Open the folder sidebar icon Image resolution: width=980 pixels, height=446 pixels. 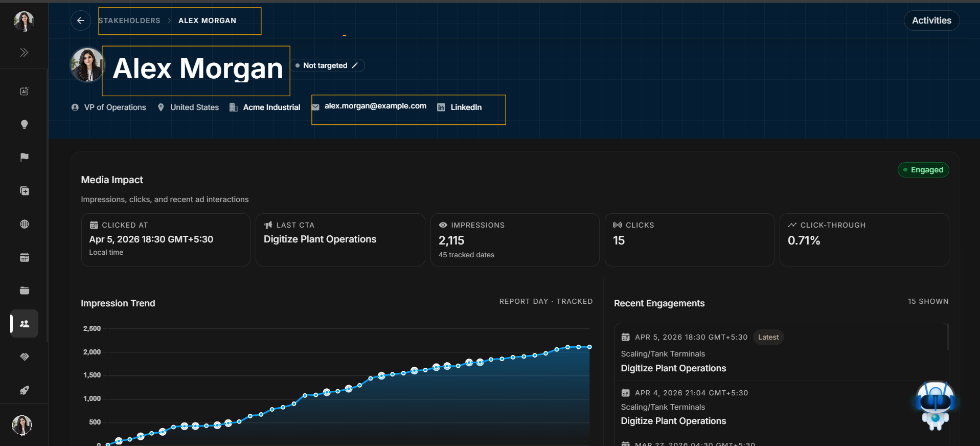[x=24, y=291]
